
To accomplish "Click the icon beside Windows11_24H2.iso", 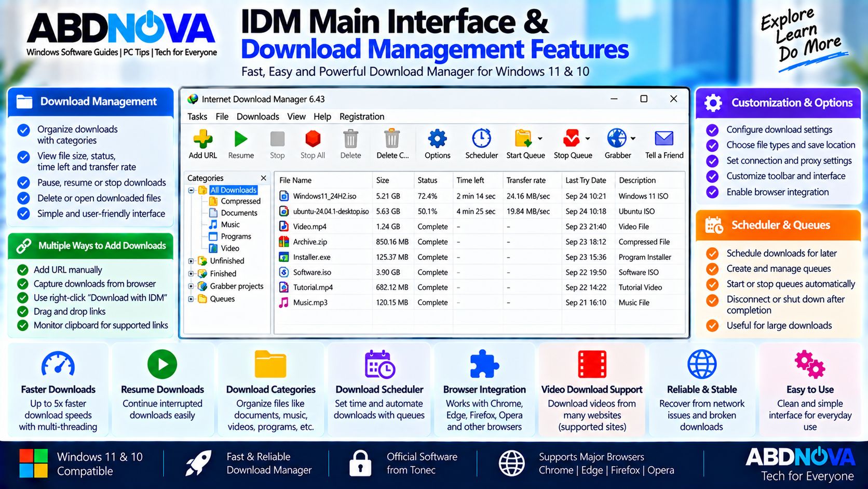I will 284,196.
